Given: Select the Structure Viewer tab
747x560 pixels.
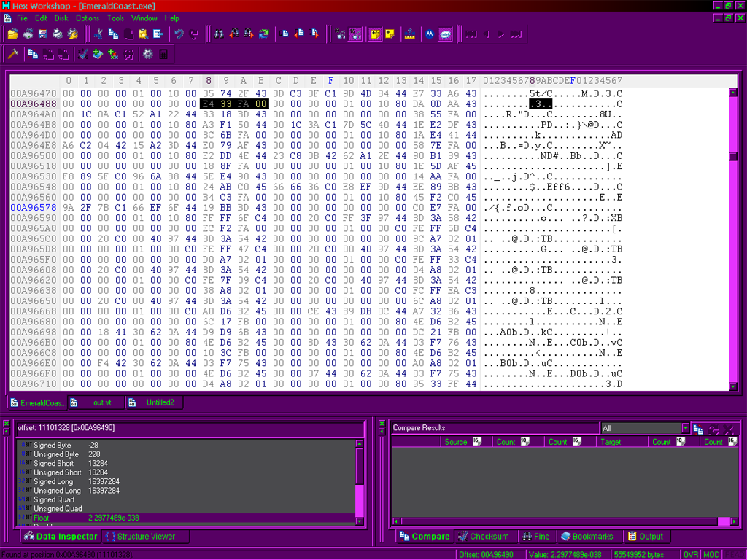Looking at the screenshot, I should [x=145, y=536].
